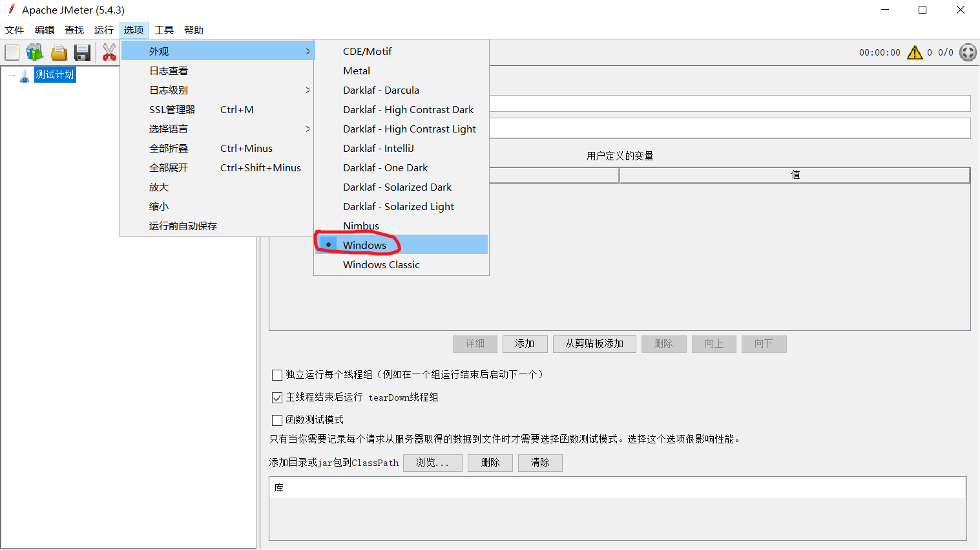This screenshot has width=980, height=550.
Task: Click the variables table 删除 button
Action: coord(663,344)
